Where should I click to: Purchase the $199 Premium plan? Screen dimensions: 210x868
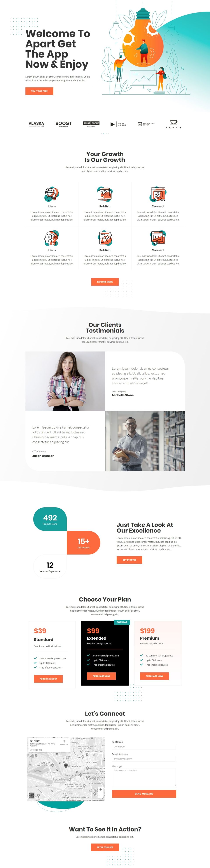[154, 676]
